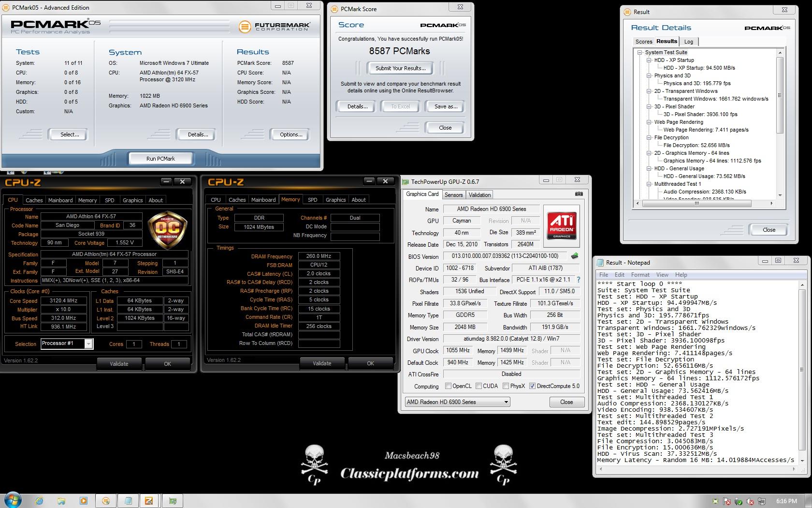Screen dimensions: 812x508
Task: Click Validate in the CPU-Z Memory window
Action: (x=322, y=363)
